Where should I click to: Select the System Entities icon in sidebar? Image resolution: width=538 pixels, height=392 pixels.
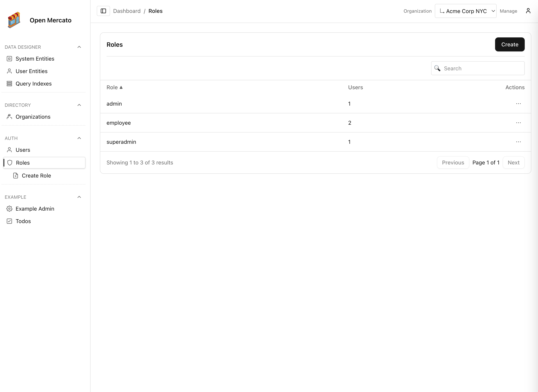[x=9, y=58]
